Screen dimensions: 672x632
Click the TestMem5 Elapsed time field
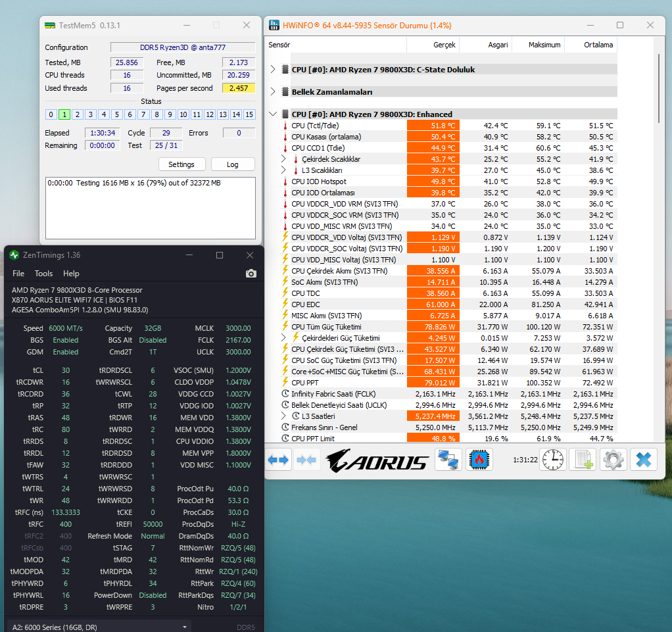pyautogui.click(x=103, y=133)
